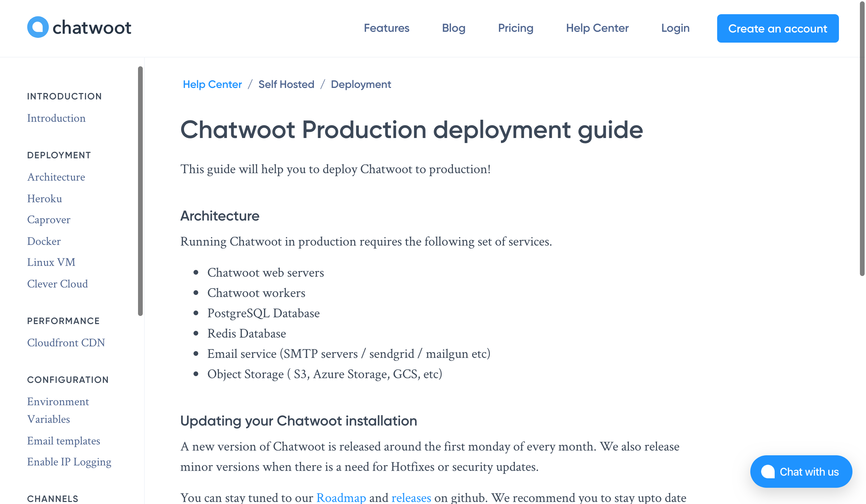866x504 pixels.
Task: Click the Create an account button
Action: (x=778, y=28)
